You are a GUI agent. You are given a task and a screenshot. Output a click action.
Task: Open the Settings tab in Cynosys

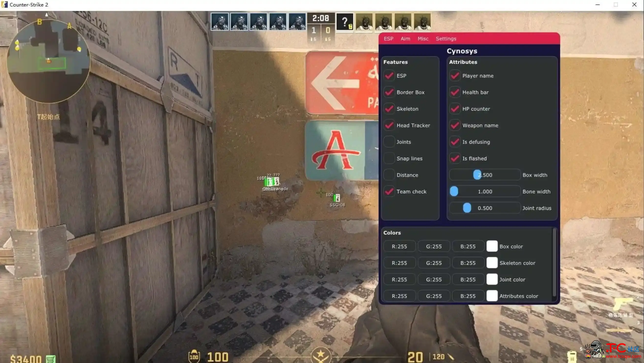pyautogui.click(x=446, y=38)
